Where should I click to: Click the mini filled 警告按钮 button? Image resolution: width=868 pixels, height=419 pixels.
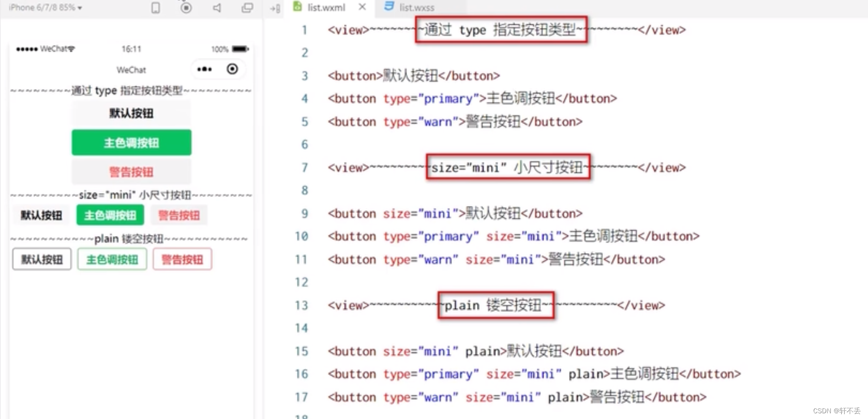point(179,215)
